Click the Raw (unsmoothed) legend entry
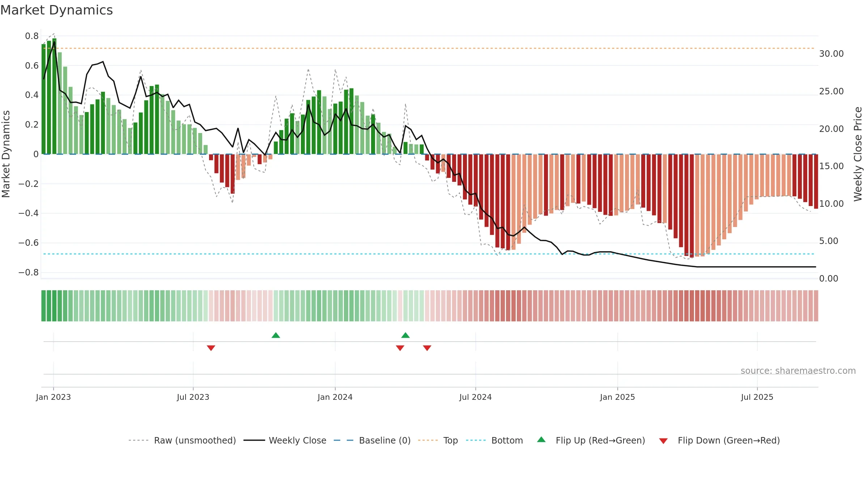Viewport: 868px width, 488px height. click(182, 440)
